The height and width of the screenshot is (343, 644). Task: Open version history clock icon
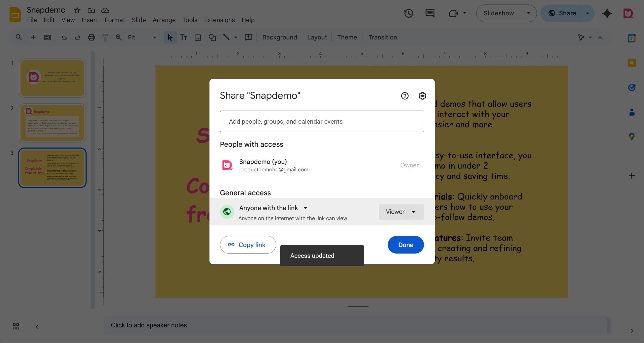(409, 13)
